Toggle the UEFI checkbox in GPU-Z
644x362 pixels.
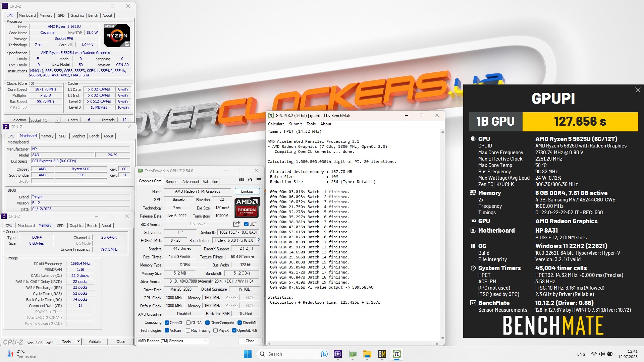point(246,224)
